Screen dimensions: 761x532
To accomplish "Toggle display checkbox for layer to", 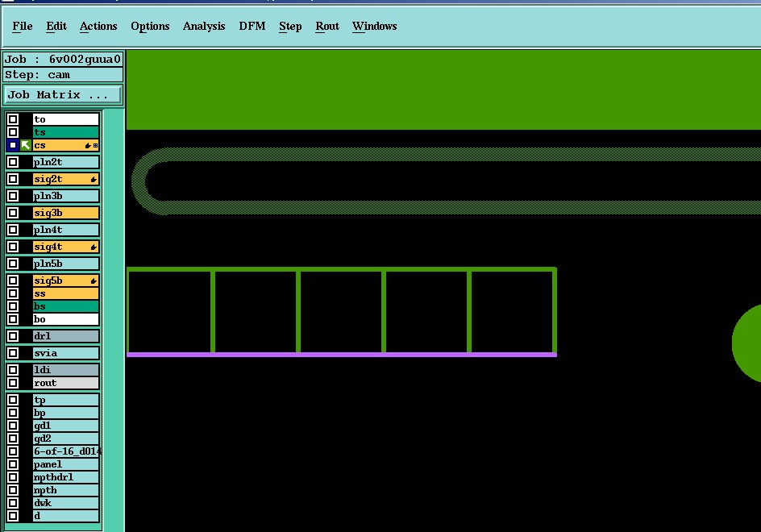I will click(13, 119).
